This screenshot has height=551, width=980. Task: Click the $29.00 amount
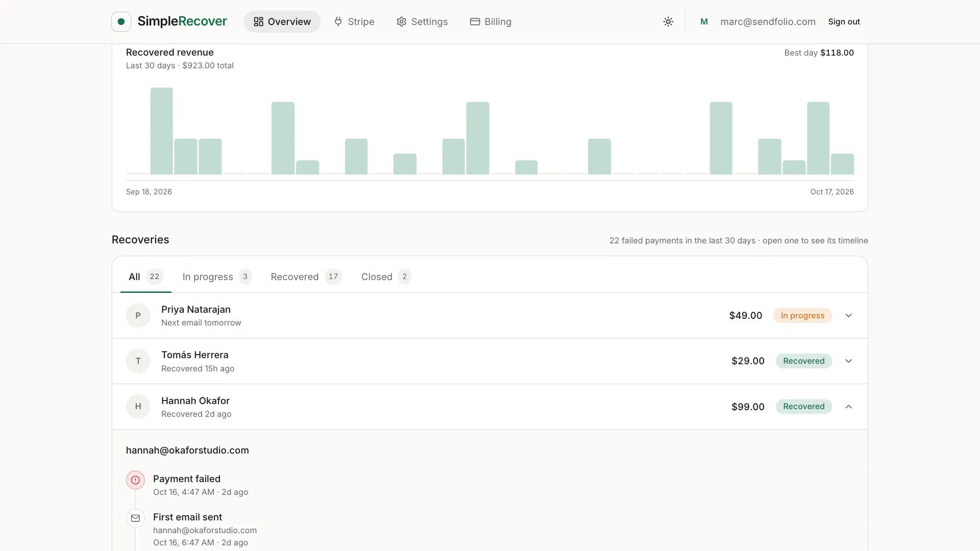(x=748, y=361)
